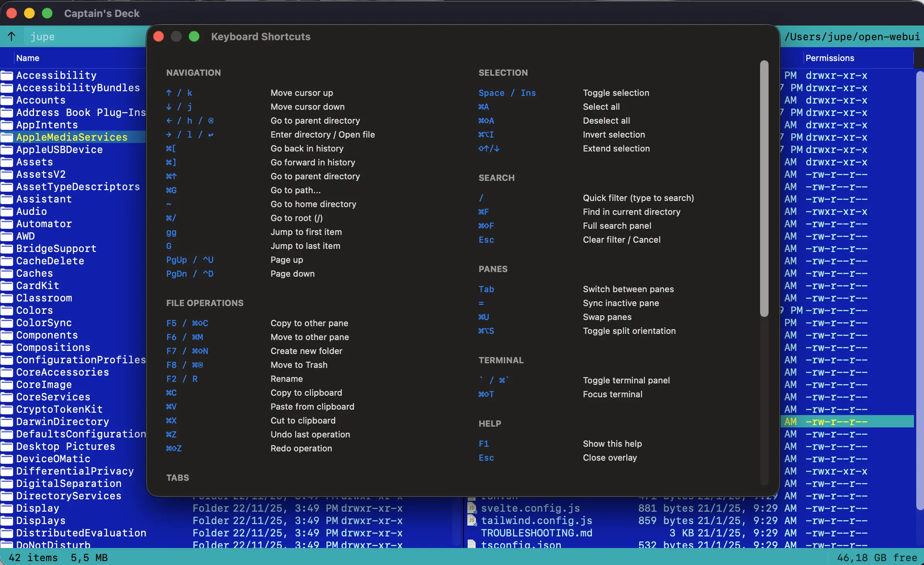The height and width of the screenshot is (565, 924).
Task: Click the Audio folder icon
Action: 7,211
